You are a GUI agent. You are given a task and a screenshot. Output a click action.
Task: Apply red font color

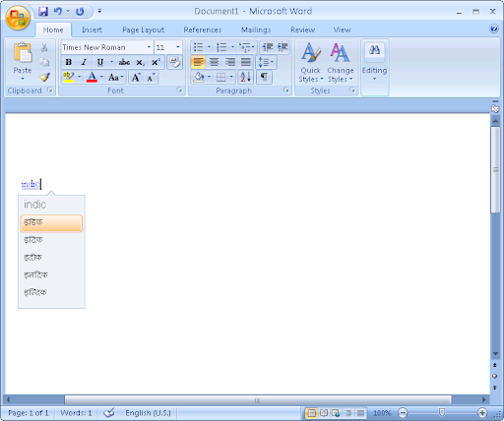point(92,78)
